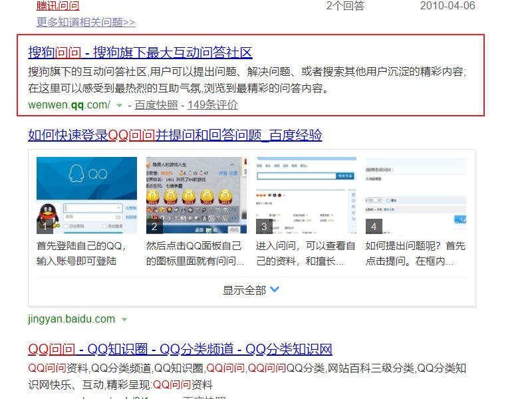
Task: Open the QQ问问 - QQ知识圈 result link
Action: [180, 348]
